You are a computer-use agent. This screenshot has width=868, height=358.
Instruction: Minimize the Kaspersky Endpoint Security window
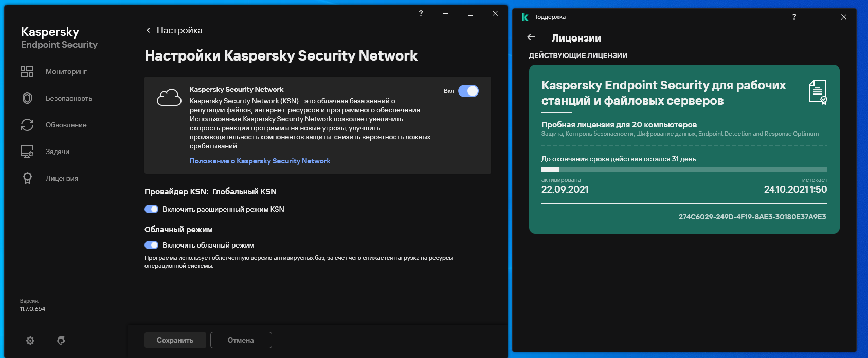click(446, 13)
